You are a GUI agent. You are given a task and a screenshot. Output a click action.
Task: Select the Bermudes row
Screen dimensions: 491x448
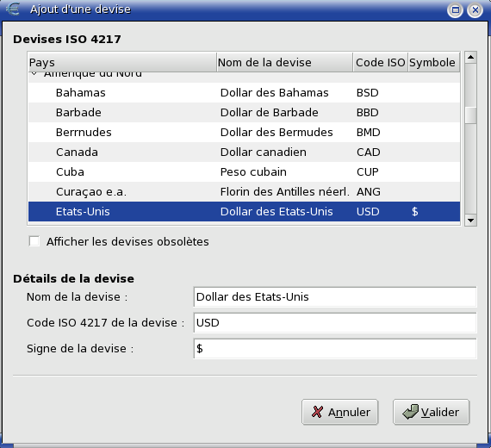pos(245,132)
